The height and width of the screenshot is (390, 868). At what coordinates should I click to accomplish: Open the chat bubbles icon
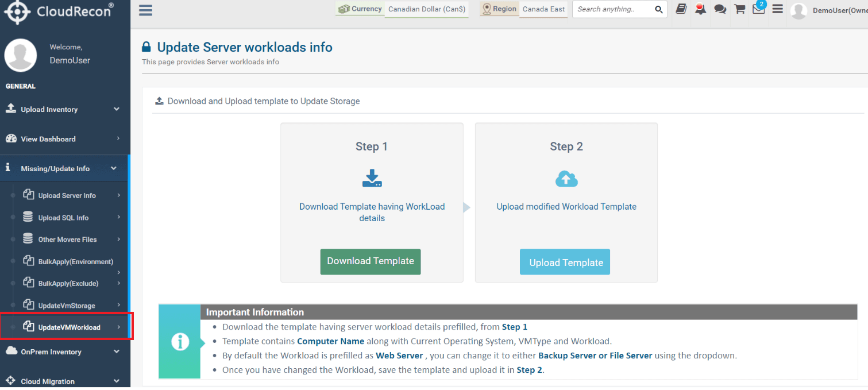(x=720, y=9)
